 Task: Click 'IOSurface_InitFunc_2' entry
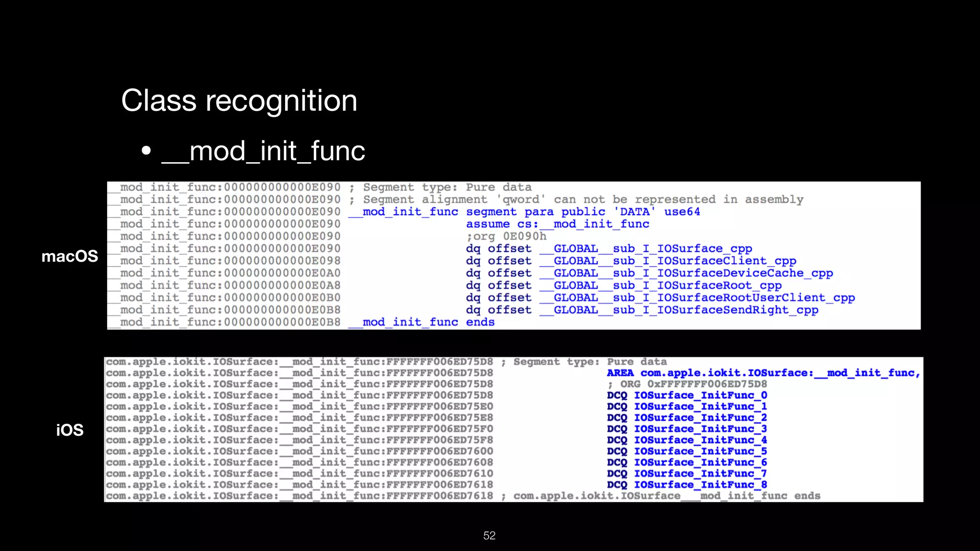coord(701,418)
